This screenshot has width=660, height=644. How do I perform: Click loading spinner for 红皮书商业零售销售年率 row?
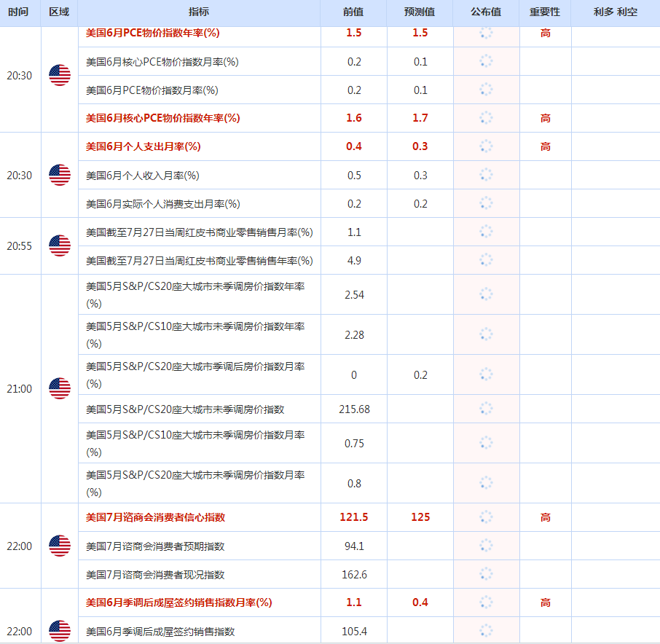(x=486, y=260)
